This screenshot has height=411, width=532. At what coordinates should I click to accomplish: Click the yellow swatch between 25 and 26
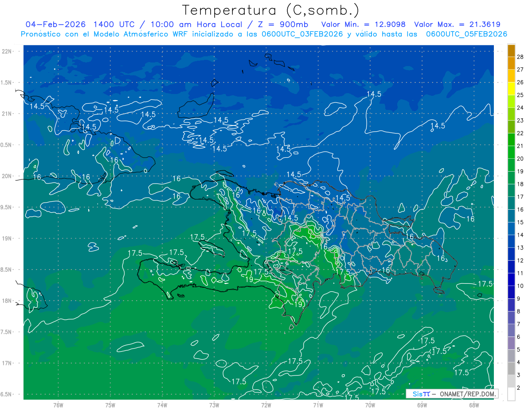[511, 89]
